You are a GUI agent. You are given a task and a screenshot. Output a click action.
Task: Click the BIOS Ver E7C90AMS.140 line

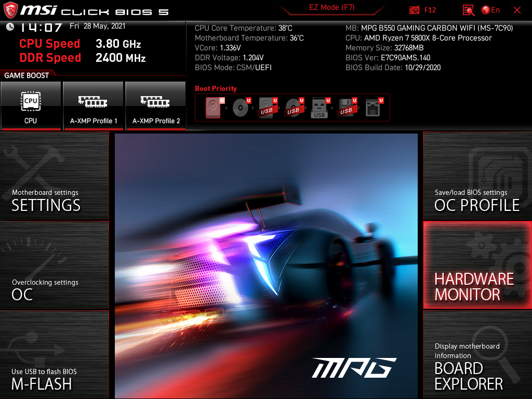388,58
